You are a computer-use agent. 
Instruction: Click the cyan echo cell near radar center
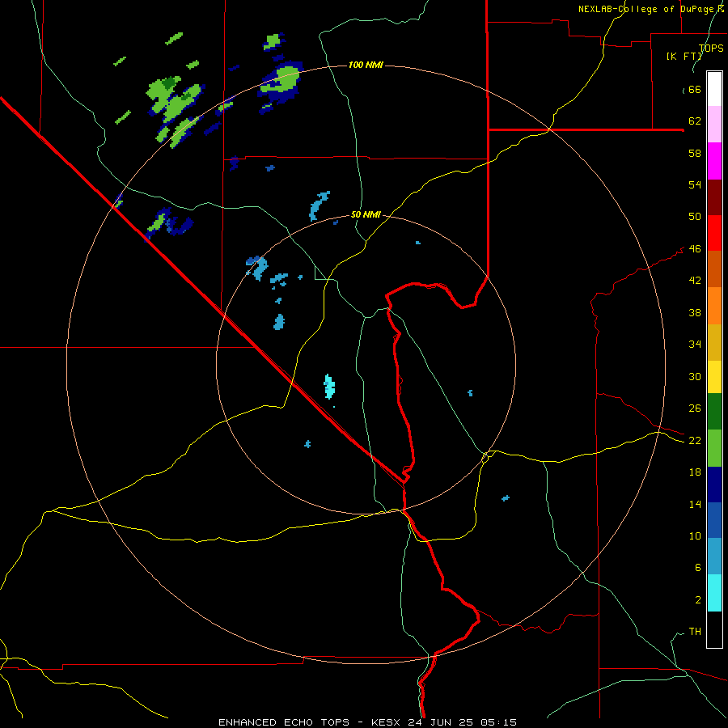[x=329, y=387]
